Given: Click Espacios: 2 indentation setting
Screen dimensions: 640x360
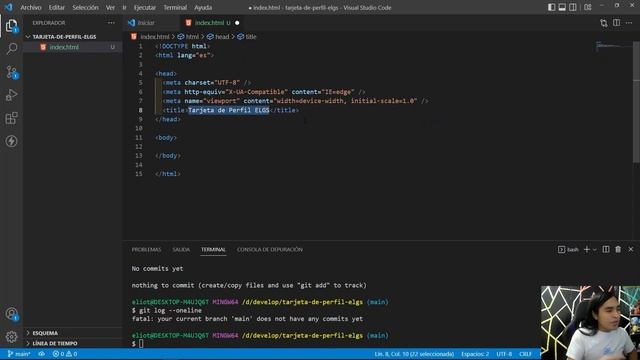Looking at the screenshot, I should point(475,354).
